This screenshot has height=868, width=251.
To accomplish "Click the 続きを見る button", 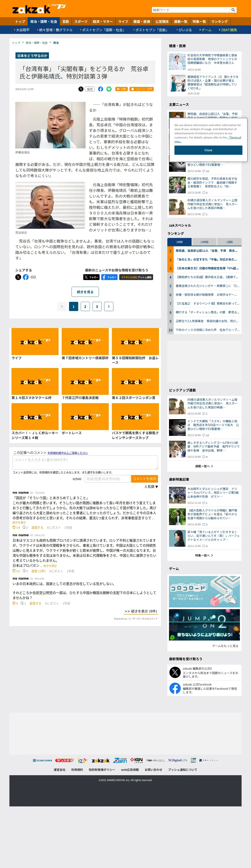I will point(85,292).
